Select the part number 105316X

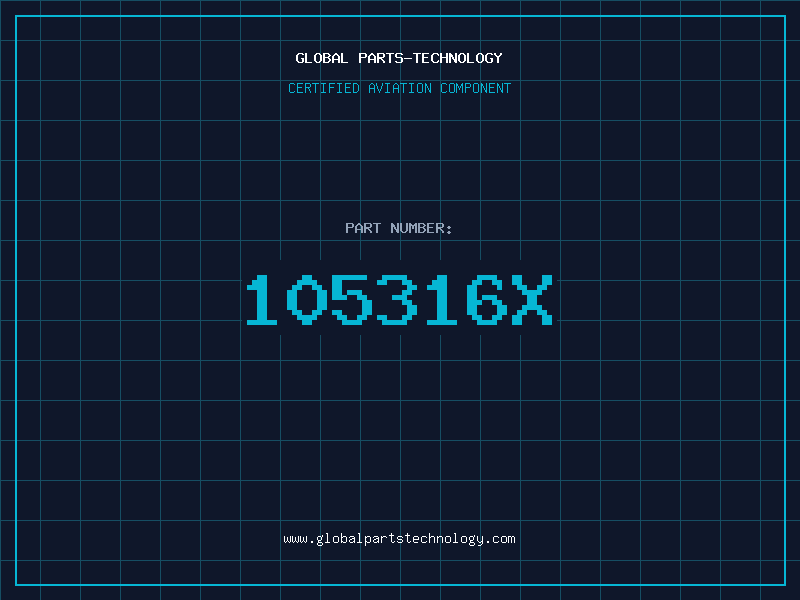coord(399,300)
